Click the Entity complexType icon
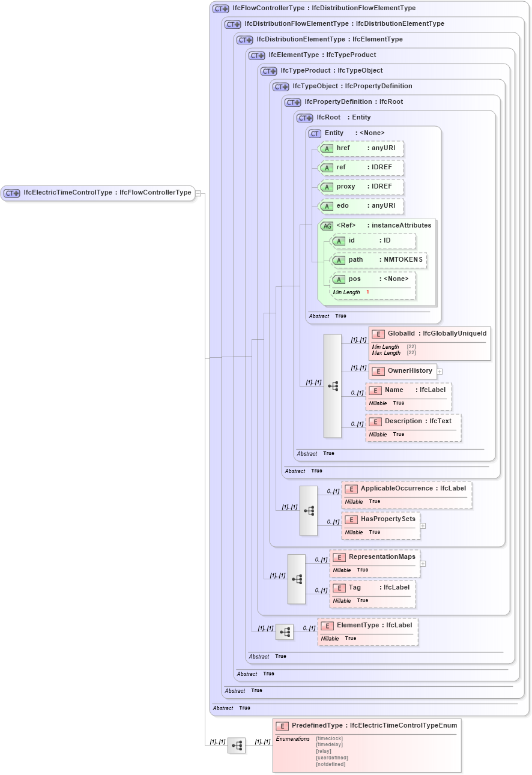This screenshot has width=532, height=775. point(314,133)
